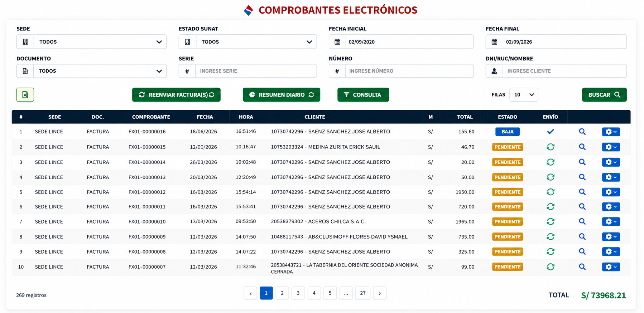The image size is (644, 313).
Task: Click RESUMEN DIARIO button
Action: tap(282, 95)
